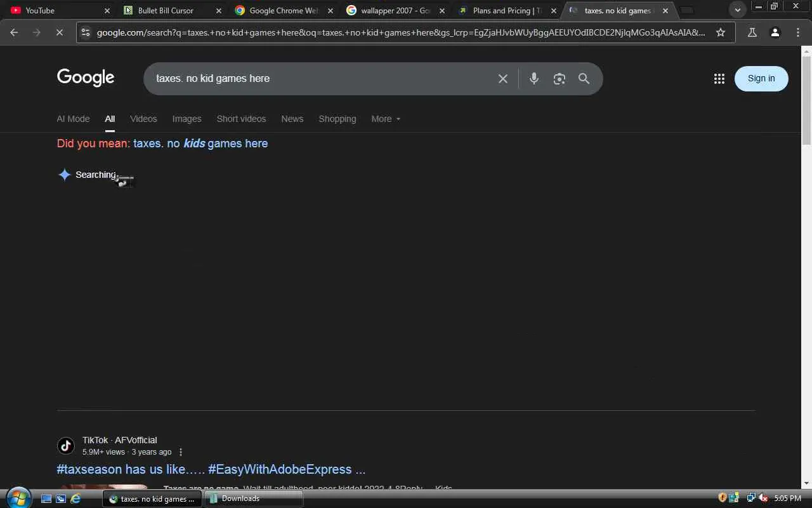Screen dimensions: 812x508
Task: Open the Chrome three-dot menu
Action: tap(798, 32)
